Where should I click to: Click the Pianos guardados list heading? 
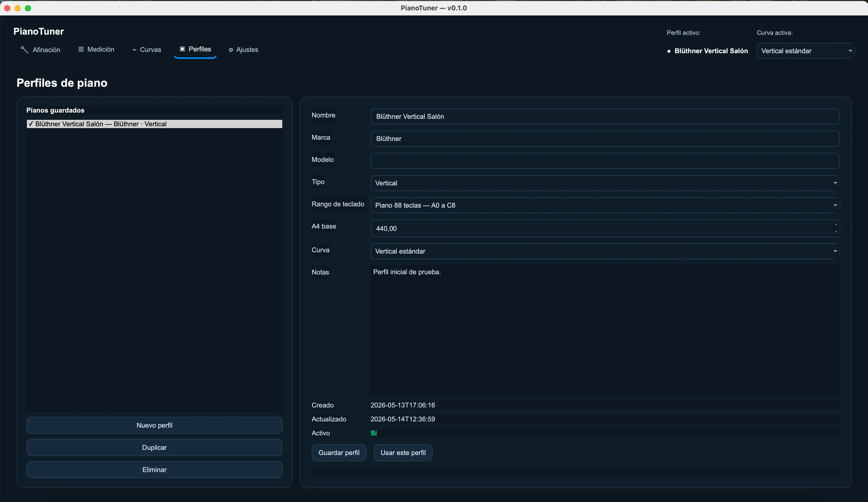tap(56, 110)
